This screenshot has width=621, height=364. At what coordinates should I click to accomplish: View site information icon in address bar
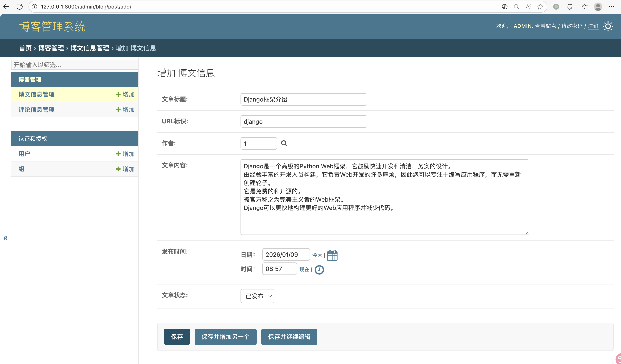[34, 7]
